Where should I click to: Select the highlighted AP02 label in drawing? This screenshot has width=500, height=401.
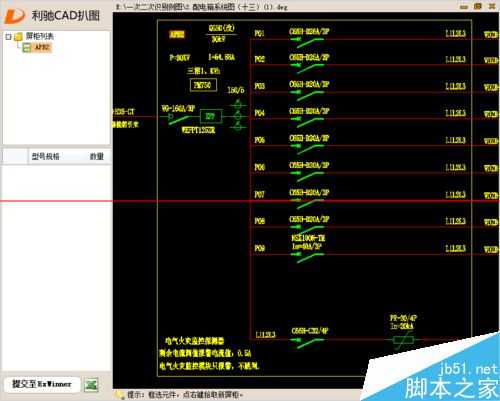177,34
